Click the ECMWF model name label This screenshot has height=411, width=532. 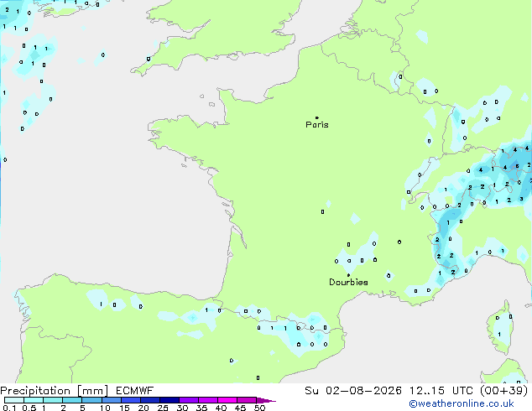pos(135,391)
